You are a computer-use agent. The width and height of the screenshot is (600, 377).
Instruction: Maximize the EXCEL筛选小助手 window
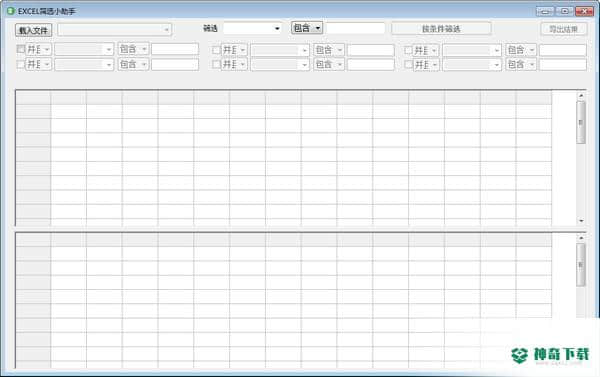[564, 11]
